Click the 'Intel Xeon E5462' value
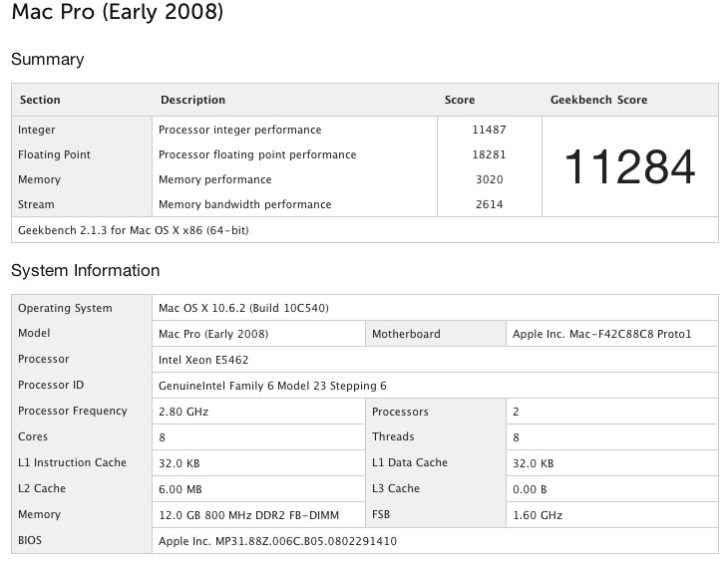 (203, 360)
